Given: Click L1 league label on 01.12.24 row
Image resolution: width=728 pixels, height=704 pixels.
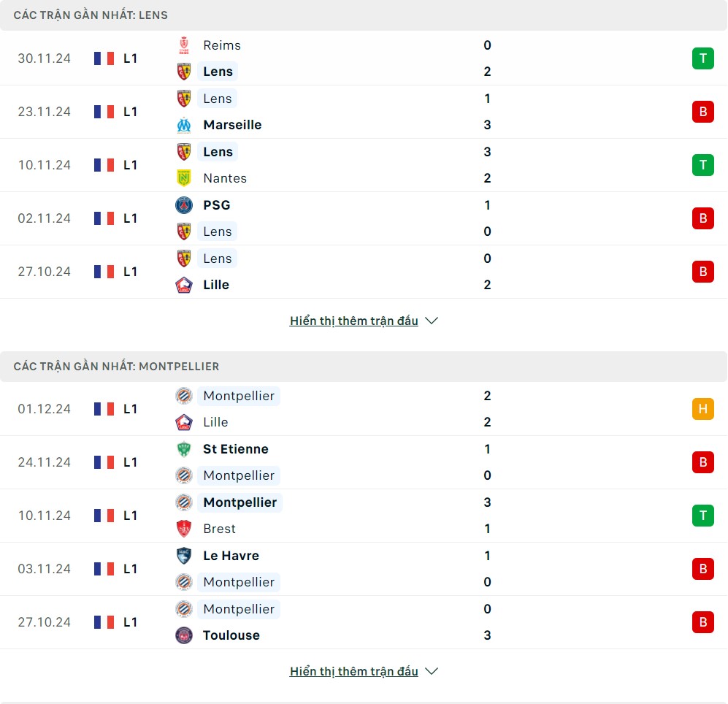Looking at the screenshot, I should [130, 409].
